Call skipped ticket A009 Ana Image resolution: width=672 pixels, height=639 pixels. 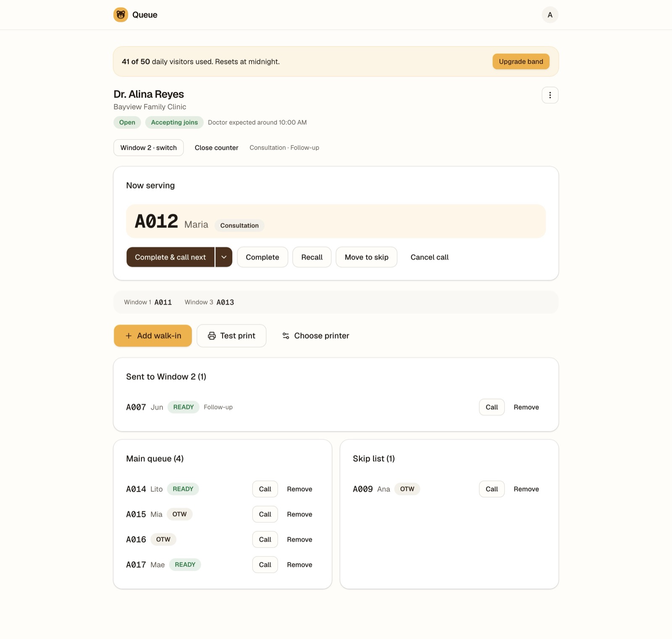[x=491, y=489]
